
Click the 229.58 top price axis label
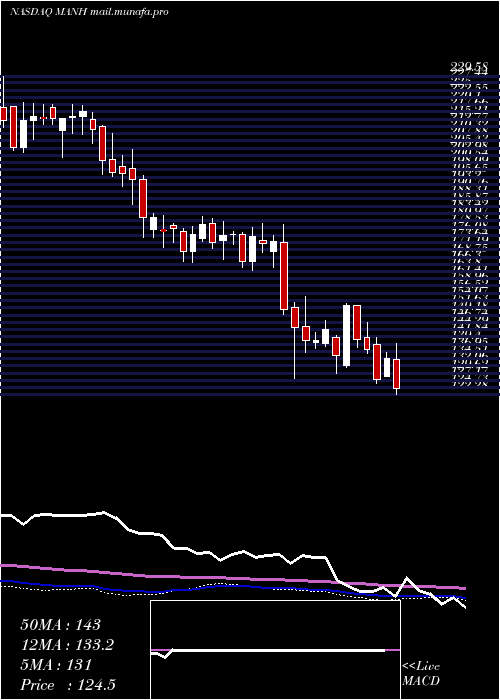click(x=469, y=67)
